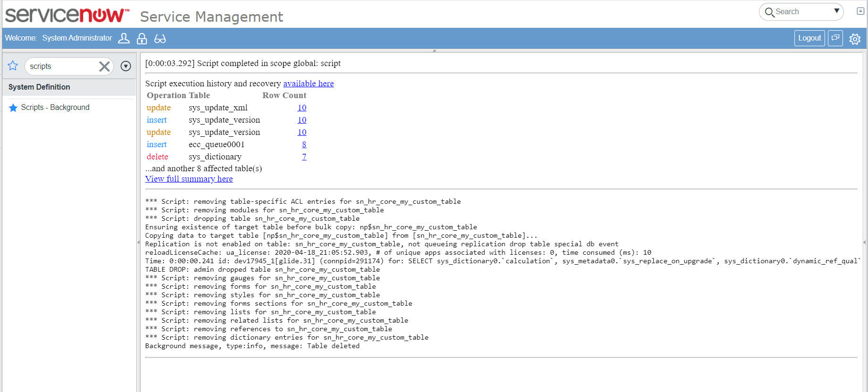Click the 'ecc_queue0001' table name
868x392 pixels.
(217, 144)
